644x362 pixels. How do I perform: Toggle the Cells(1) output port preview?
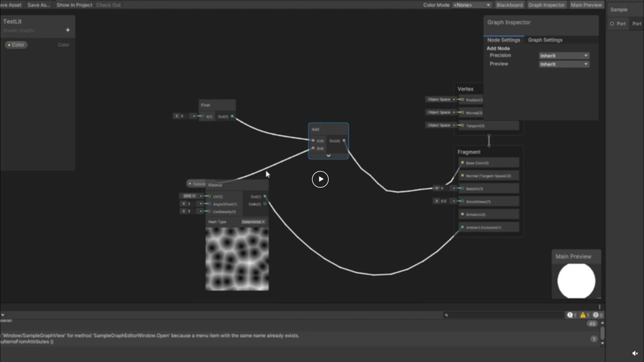coord(265,204)
